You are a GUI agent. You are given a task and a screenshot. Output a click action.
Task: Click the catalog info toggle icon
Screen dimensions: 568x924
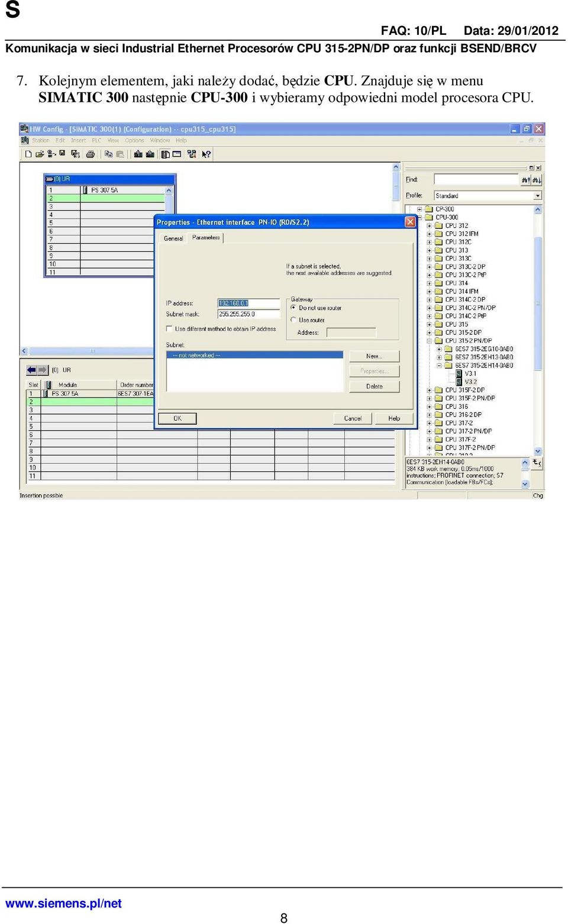pos(537,463)
